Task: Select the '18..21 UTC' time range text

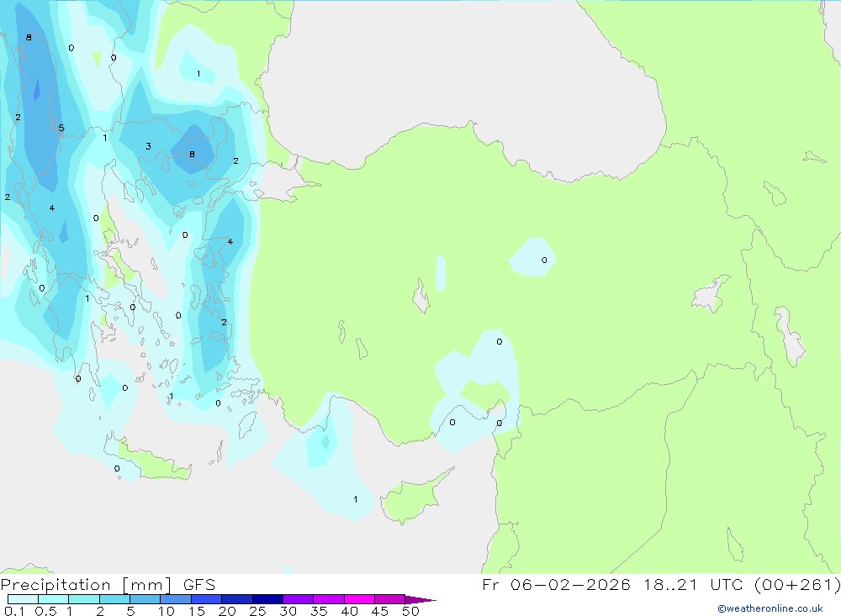Action: (x=695, y=584)
